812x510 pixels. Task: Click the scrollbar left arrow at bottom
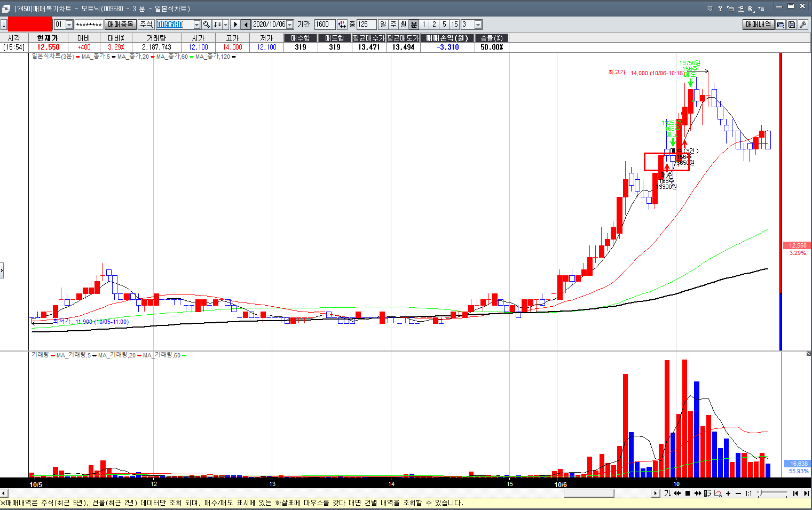tap(4, 493)
